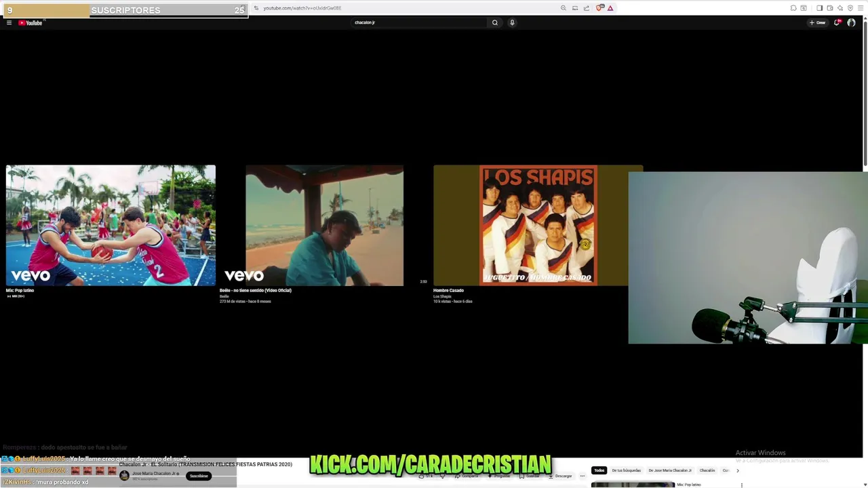The image size is (868, 488).
Task: Select 'De Jose Maria Chacalon Jr' chip
Action: [x=670, y=470]
